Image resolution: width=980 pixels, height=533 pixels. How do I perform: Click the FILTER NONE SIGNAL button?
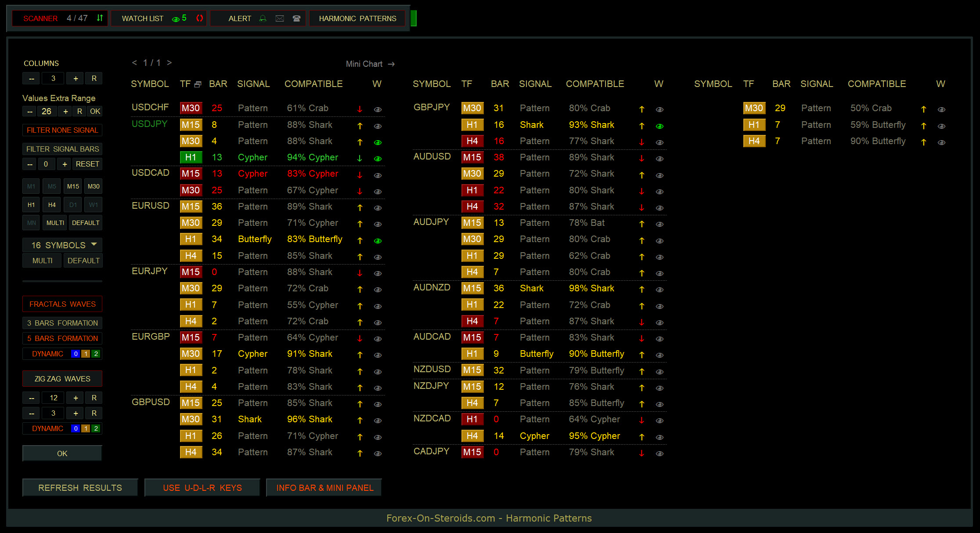tap(62, 130)
